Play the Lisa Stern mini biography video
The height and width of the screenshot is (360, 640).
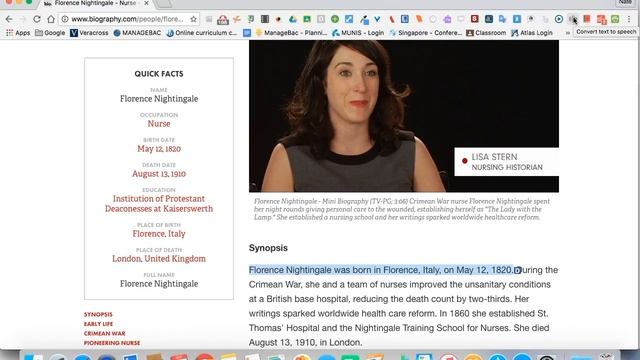pyautogui.click(x=404, y=116)
